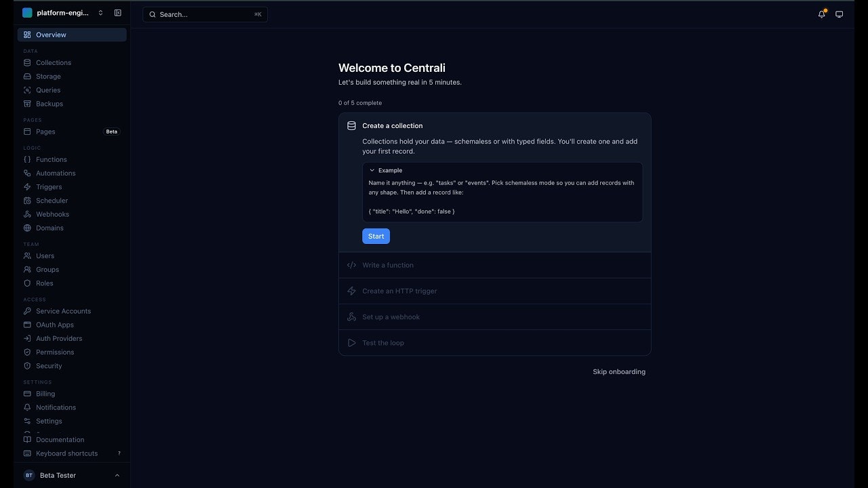Click the "0 of 5 complete" progress text

coord(360,103)
